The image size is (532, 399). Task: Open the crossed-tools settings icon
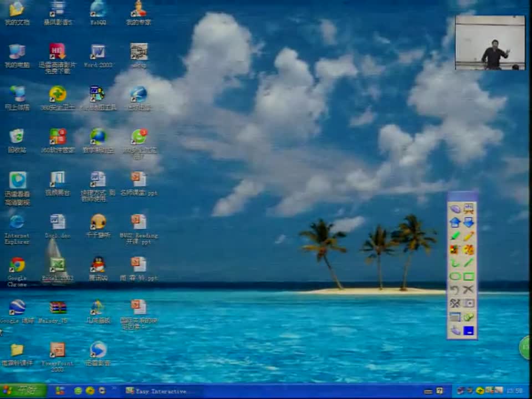pos(455,303)
